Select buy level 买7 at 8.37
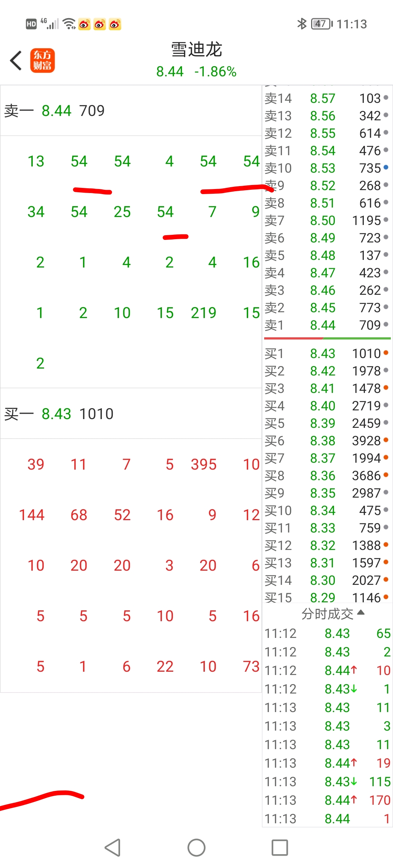The image size is (393, 868). [327, 458]
